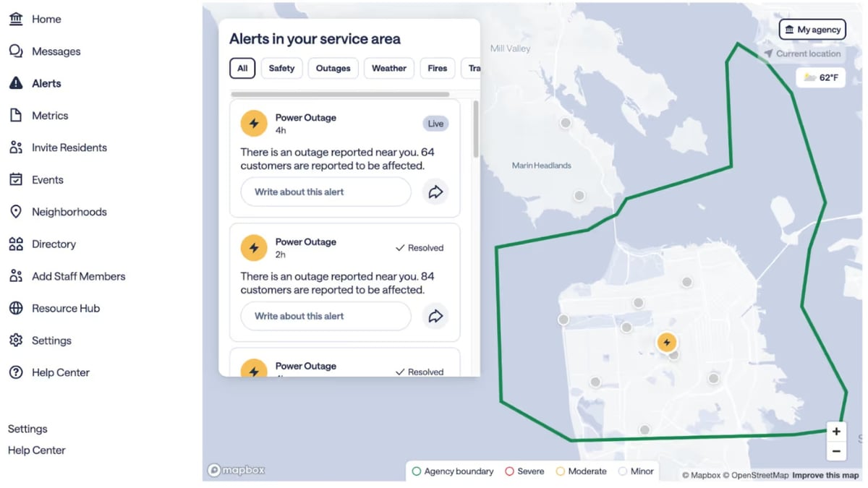The width and height of the screenshot is (868, 488).
Task: Click the Improve this map link
Action: (x=825, y=475)
